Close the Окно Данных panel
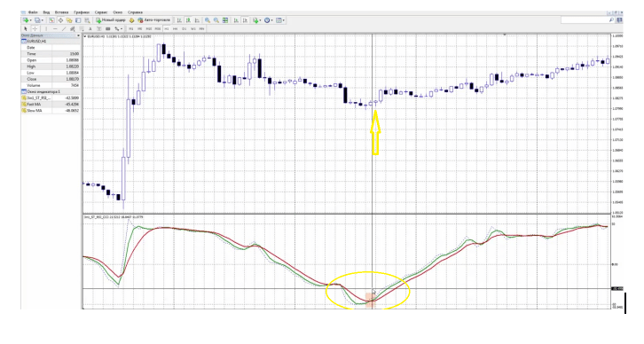Screen dimensions: 644x344 (x=78, y=35)
